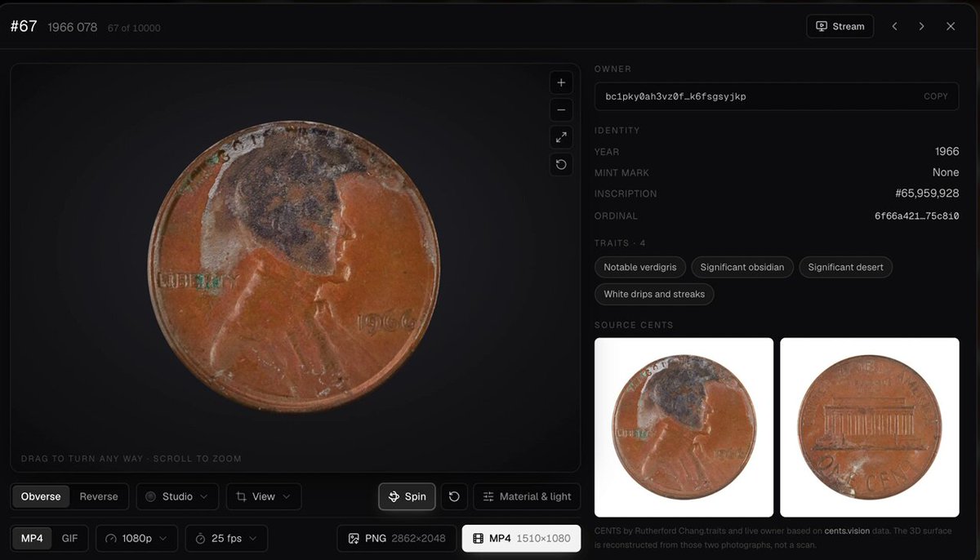Go to the previous cent
980x560 pixels.
click(x=894, y=26)
